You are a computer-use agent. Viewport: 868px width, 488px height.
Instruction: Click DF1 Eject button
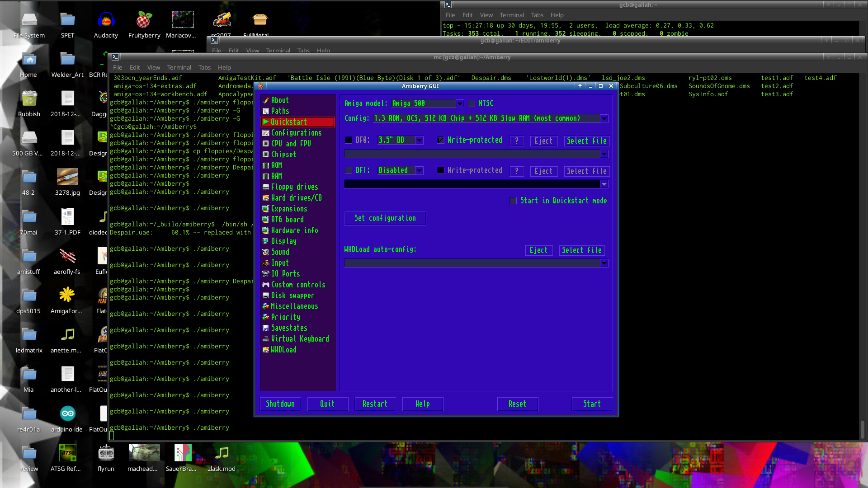[544, 171]
